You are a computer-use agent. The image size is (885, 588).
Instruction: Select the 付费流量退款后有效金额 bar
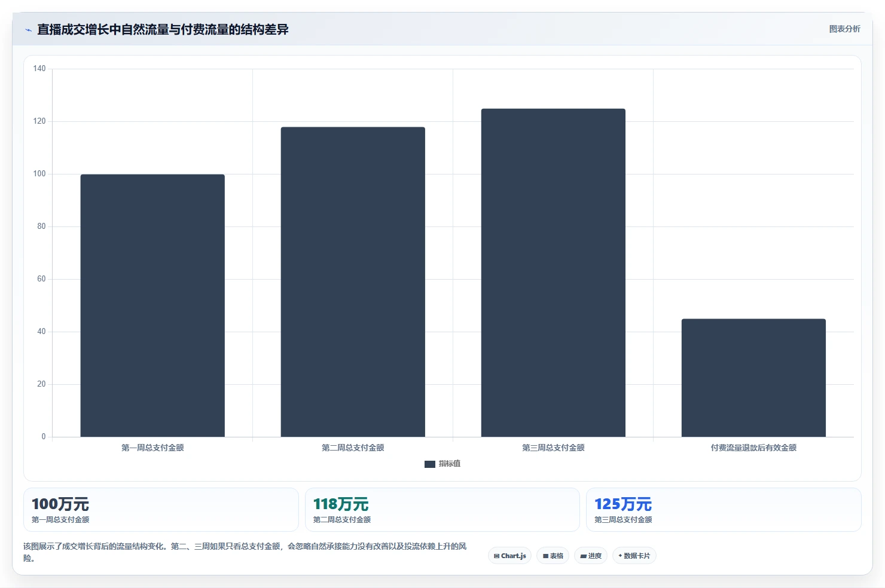point(753,378)
